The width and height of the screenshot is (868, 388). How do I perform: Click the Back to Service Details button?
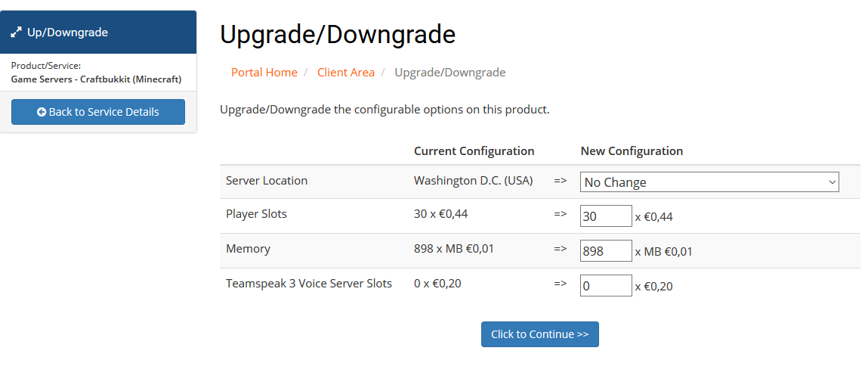click(98, 112)
